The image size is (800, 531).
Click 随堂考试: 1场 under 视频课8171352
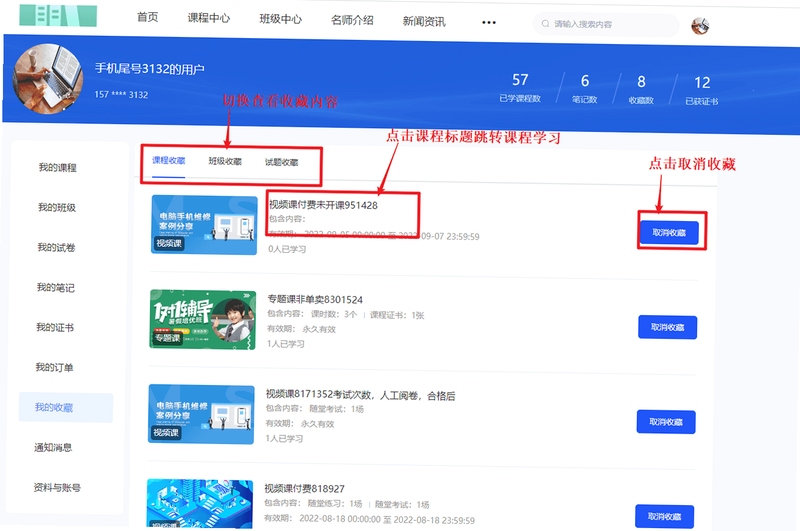(337, 409)
